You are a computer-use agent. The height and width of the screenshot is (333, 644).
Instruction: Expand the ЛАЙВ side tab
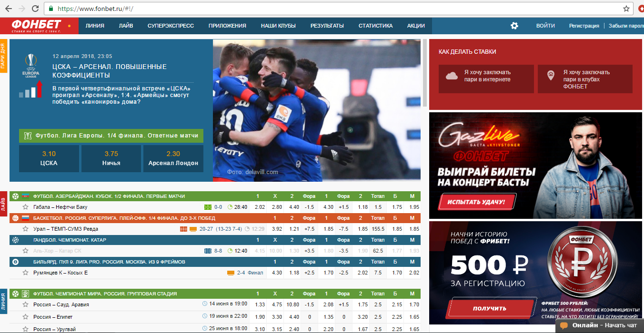click(x=3, y=205)
